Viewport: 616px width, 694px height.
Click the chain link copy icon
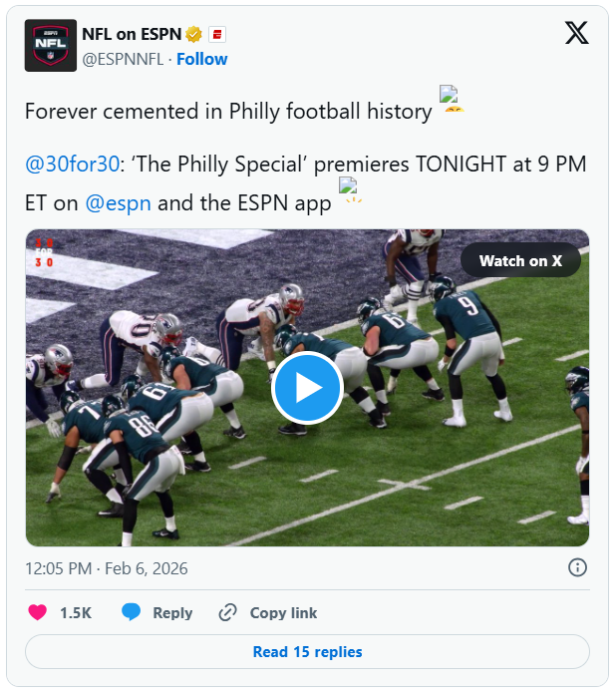tap(228, 612)
